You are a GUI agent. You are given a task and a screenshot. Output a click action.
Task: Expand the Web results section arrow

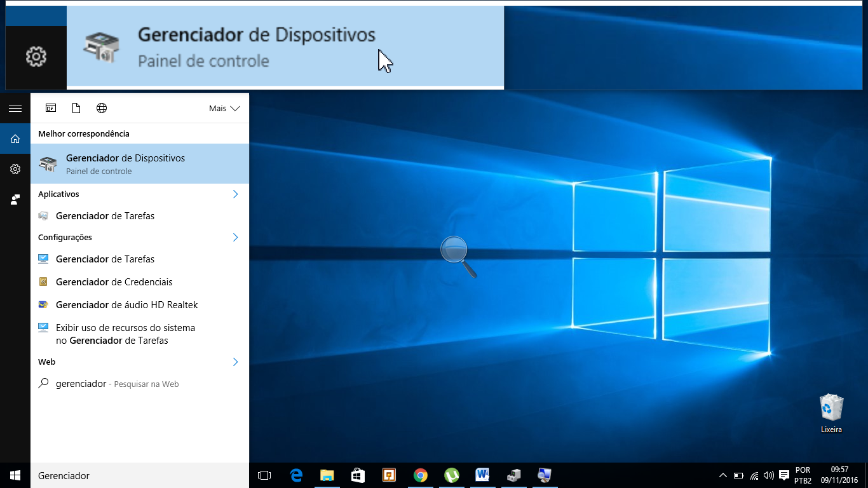coord(235,362)
